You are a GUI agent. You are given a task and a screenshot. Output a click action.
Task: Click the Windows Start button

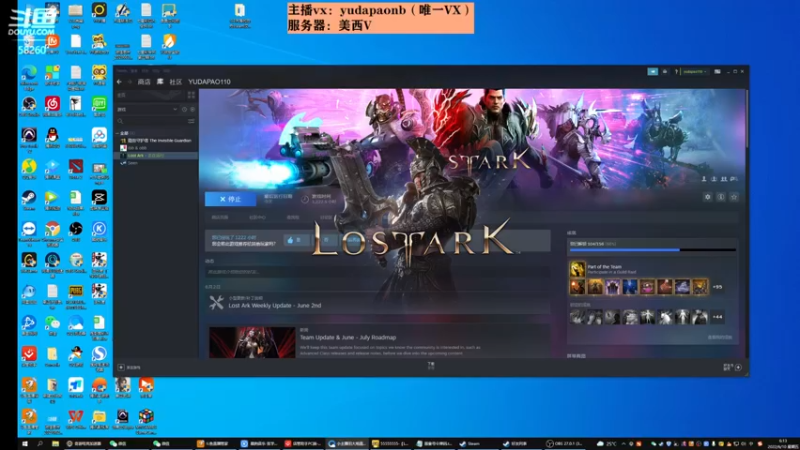pyautogui.click(x=24, y=444)
